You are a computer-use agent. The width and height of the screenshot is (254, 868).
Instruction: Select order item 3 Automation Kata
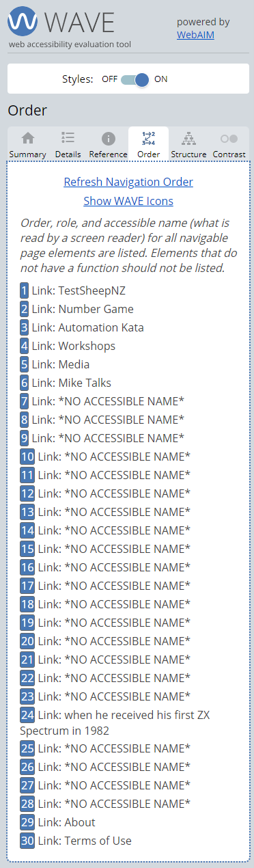click(82, 327)
